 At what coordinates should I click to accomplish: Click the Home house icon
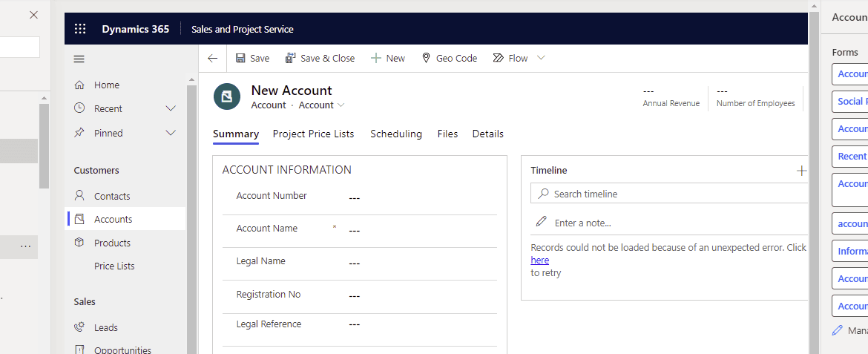79,85
